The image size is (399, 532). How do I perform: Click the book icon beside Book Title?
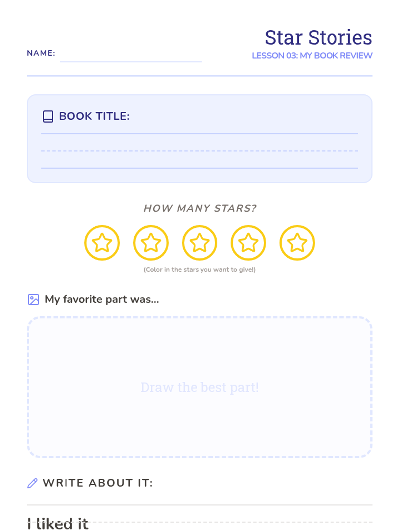pyautogui.click(x=48, y=116)
